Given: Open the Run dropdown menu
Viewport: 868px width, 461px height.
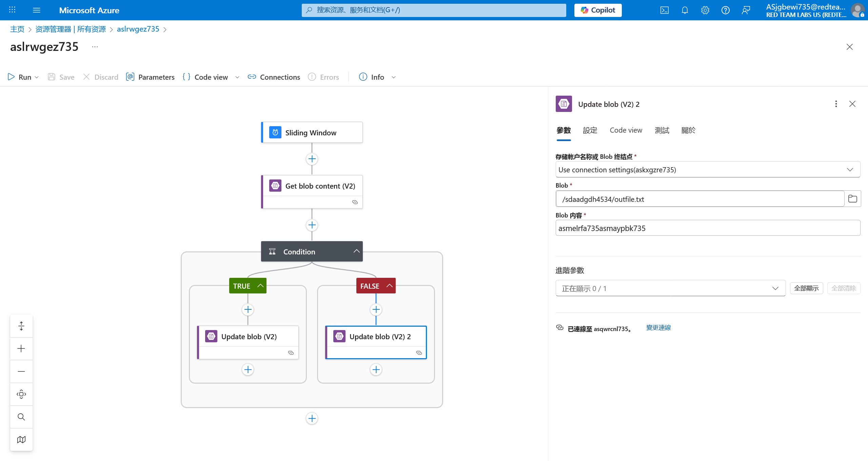Looking at the screenshot, I should pos(37,77).
